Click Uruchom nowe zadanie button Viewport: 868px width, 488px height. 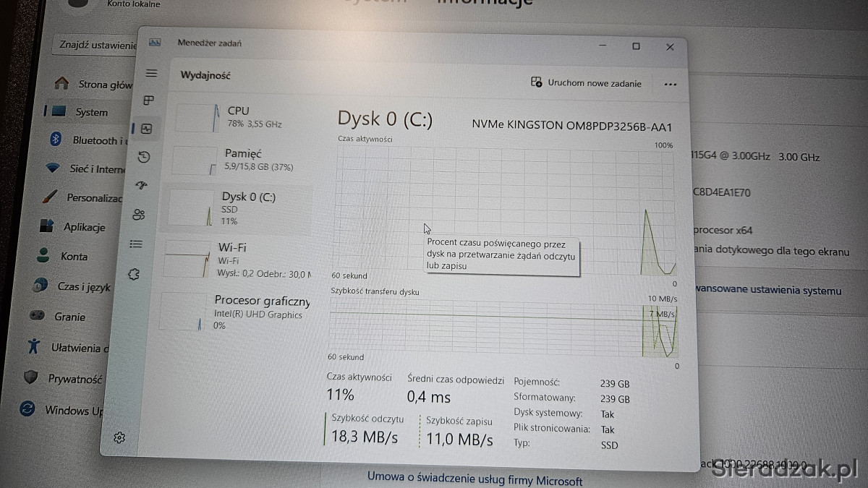pyautogui.click(x=586, y=83)
